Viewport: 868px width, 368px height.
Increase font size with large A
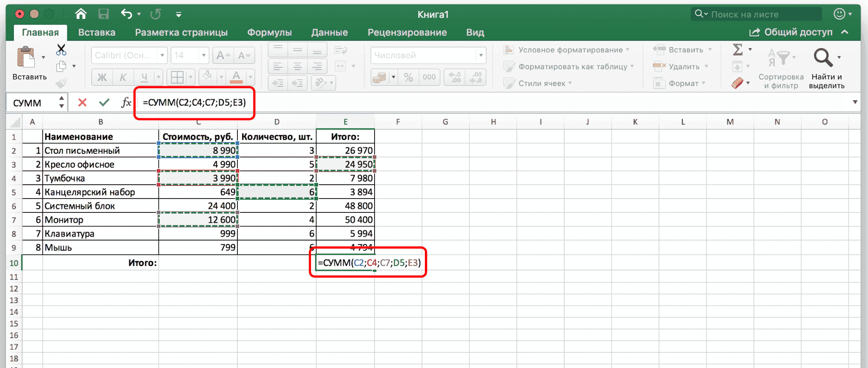click(223, 55)
